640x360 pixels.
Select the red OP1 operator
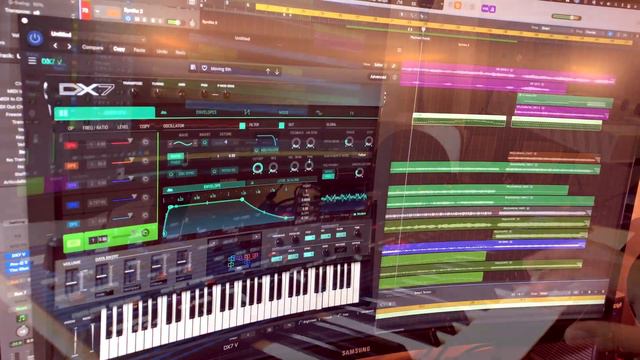click(x=71, y=145)
